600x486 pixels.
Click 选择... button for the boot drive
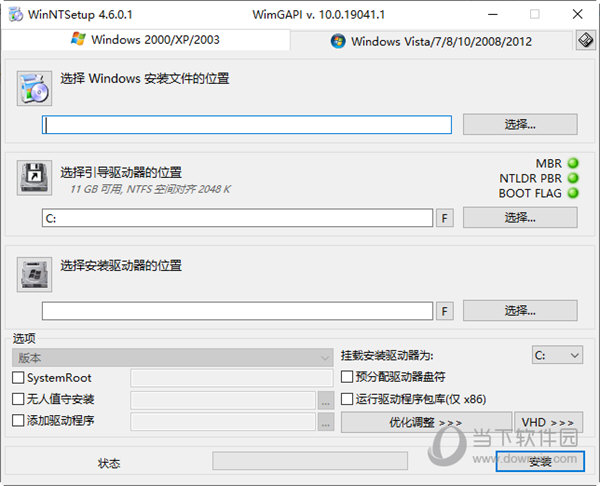[x=520, y=217]
